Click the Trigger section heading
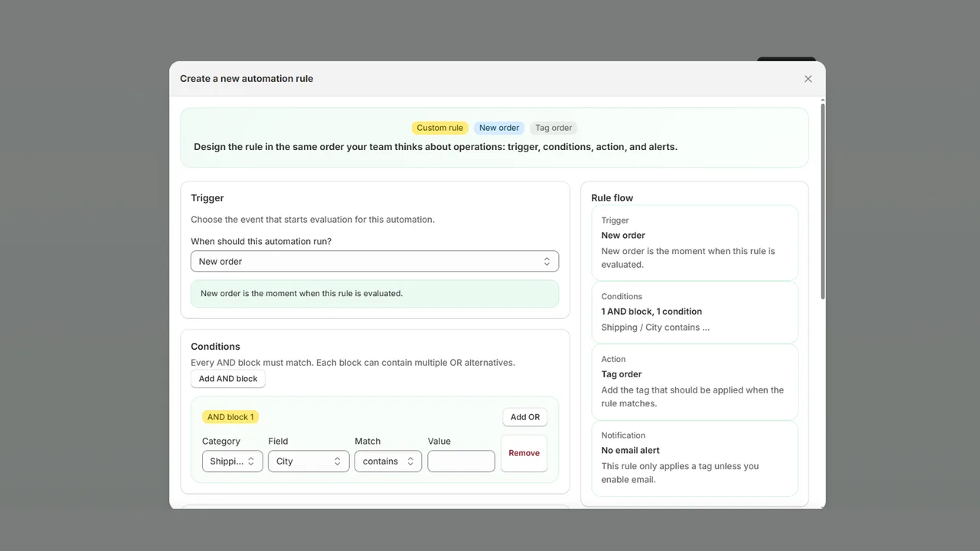This screenshot has height=551, width=980. 207,198
